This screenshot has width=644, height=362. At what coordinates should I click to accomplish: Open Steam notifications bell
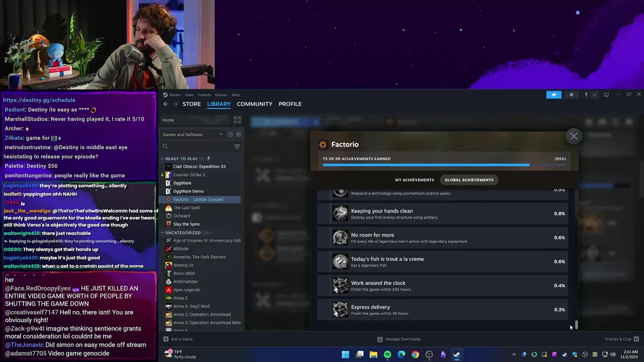tap(571, 95)
